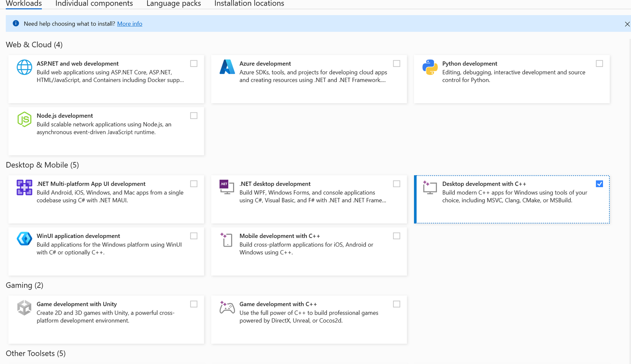631x364 pixels.
Task: Open the Individual components tab
Action: 94,4
